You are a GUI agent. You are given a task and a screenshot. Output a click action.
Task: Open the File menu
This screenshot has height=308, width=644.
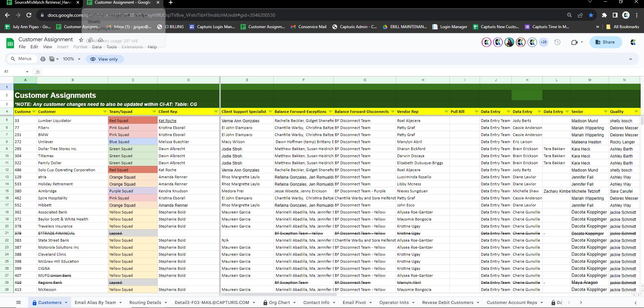point(22,47)
